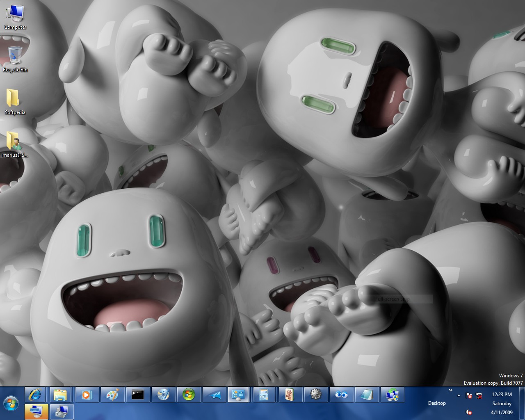Click the googly eyes taskbar icon
This screenshot has height=420, width=525.
341,395
